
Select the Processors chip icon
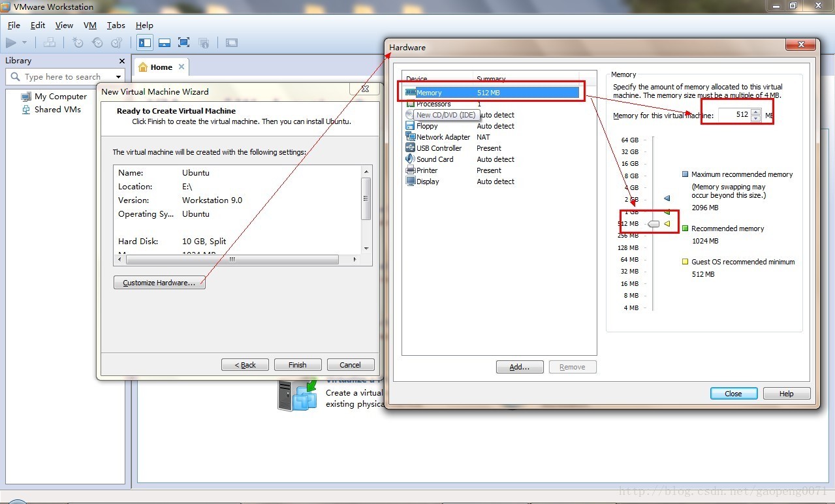(410, 104)
